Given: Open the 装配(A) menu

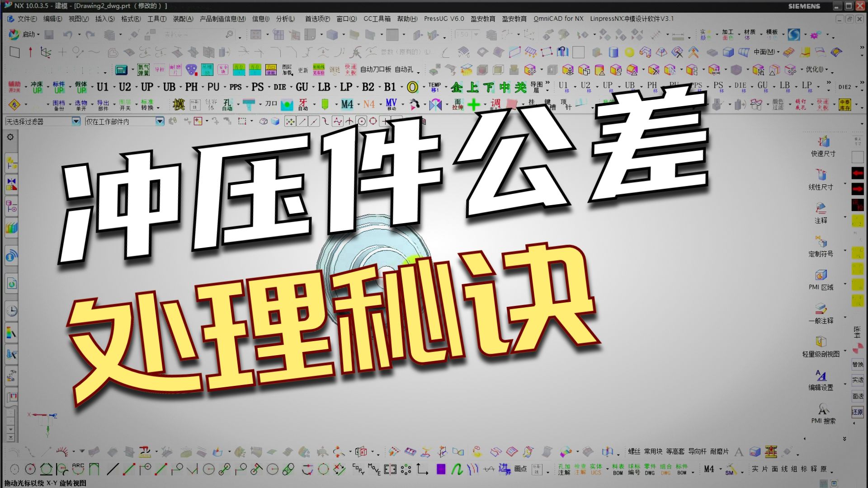Looking at the screenshot, I should [x=183, y=19].
